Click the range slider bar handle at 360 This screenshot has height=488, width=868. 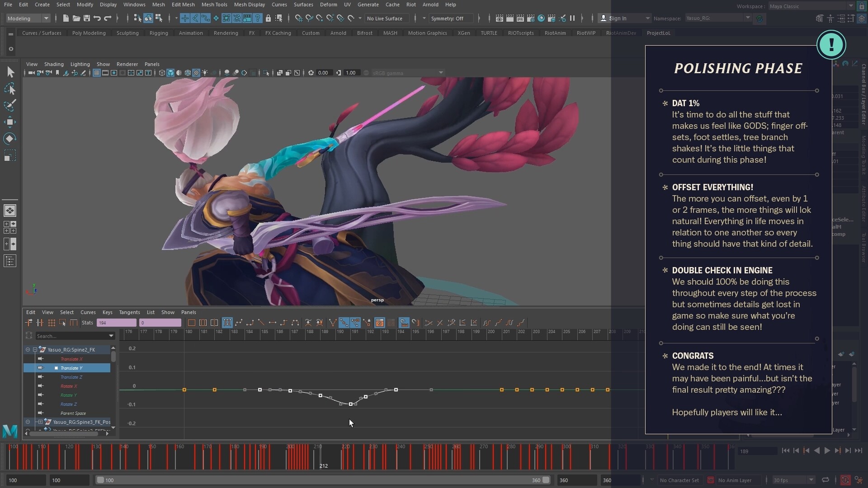click(546, 480)
